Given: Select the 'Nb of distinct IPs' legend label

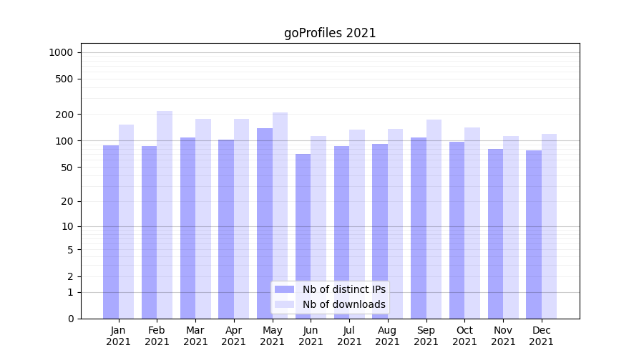Looking at the screenshot, I should (343, 289).
